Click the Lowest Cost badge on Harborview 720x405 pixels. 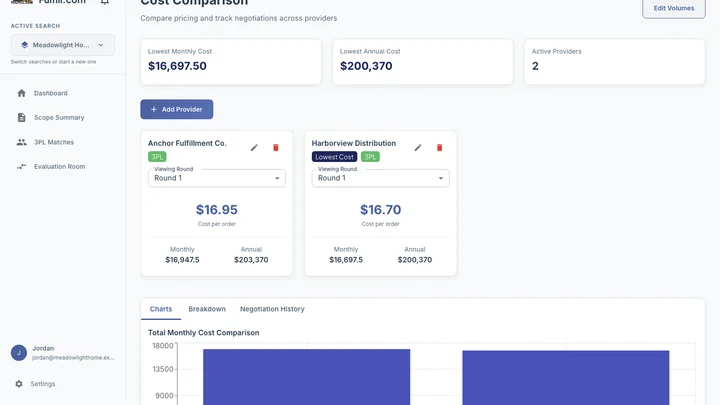pyautogui.click(x=334, y=157)
